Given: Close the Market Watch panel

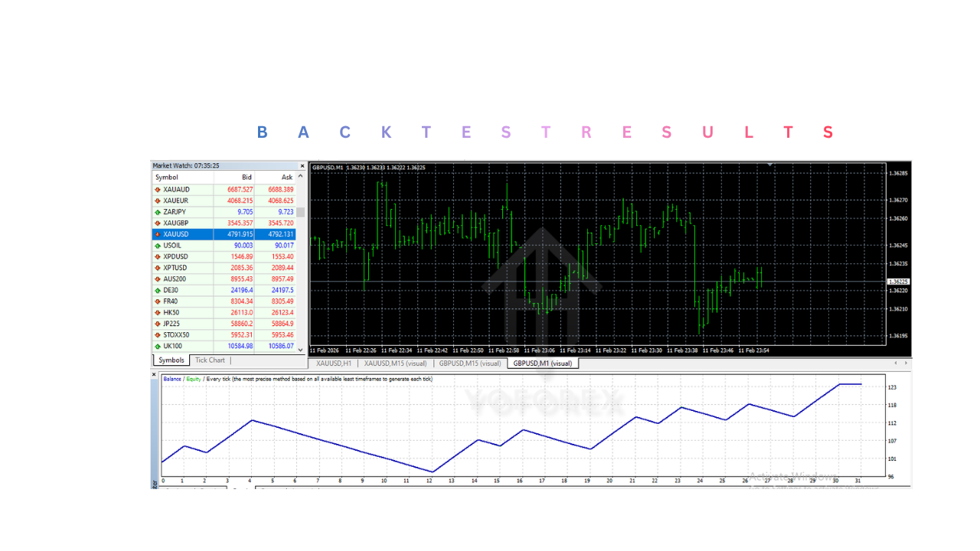Looking at the screenshot, I should pos(302,165).
